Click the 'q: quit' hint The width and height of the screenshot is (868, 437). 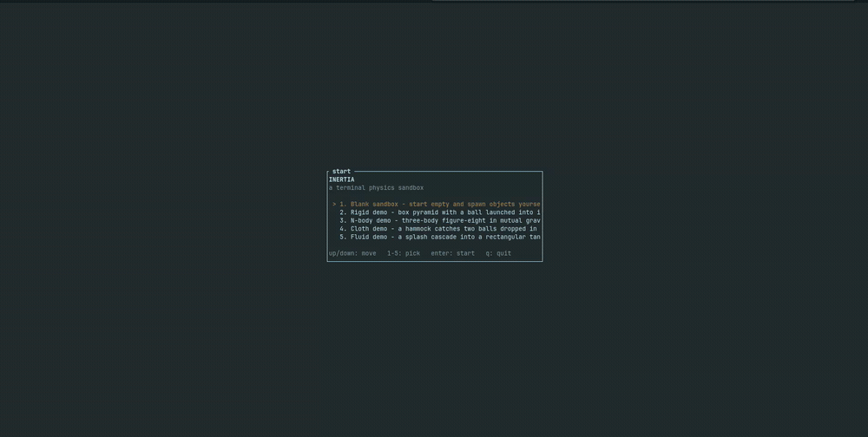click(498, 253)
